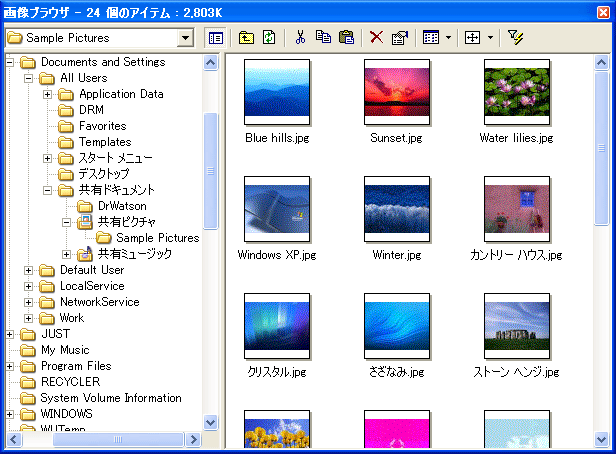This screenshot has width=616, height=454.
Task: Select the Winter.jpg thumbnail
Action: point(397,209)
